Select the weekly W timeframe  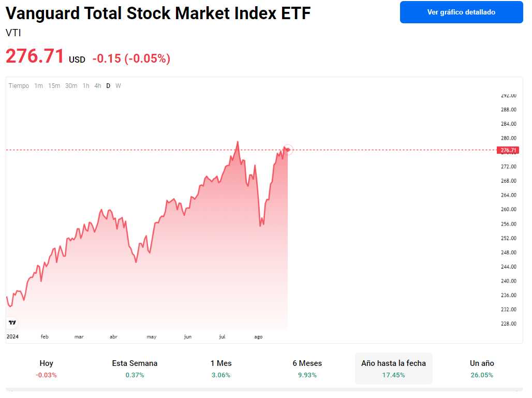tap(118, 86)
